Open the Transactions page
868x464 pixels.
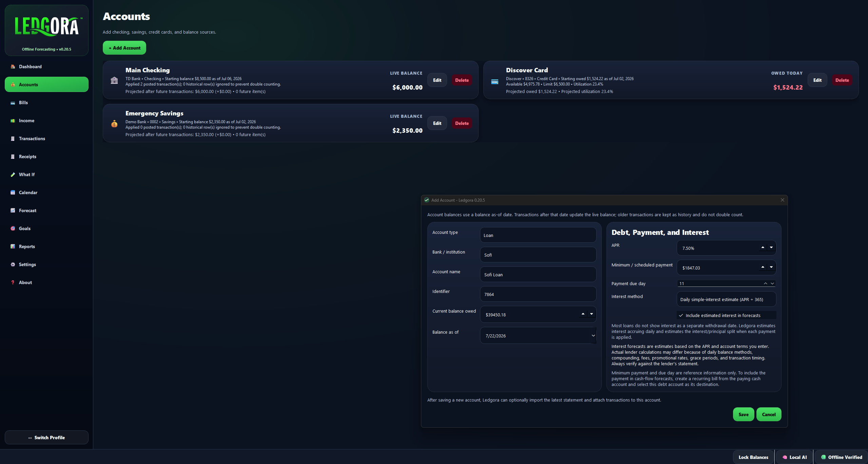click(x=46, y=138)
